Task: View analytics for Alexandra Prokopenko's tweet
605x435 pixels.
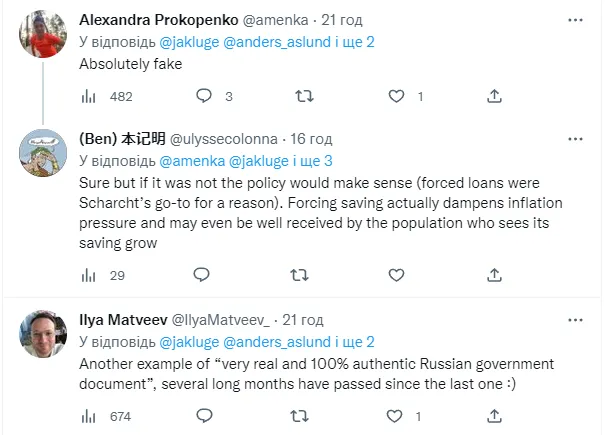Action: pos(87,97)
